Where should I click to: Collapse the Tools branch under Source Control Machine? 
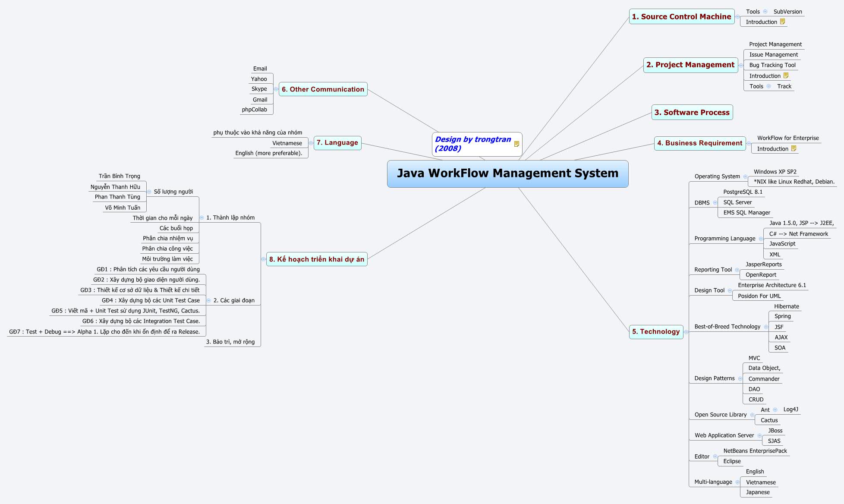click(766, 12)
